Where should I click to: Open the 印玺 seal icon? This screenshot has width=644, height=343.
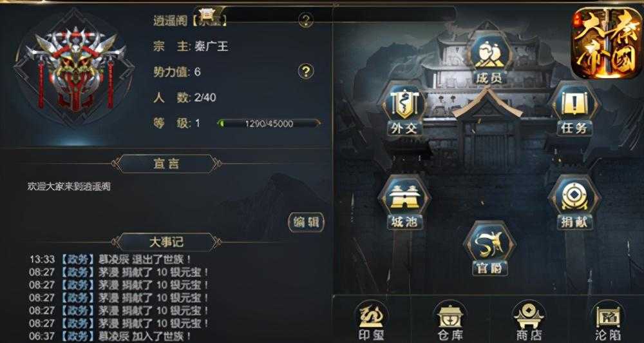coord(371,322)
